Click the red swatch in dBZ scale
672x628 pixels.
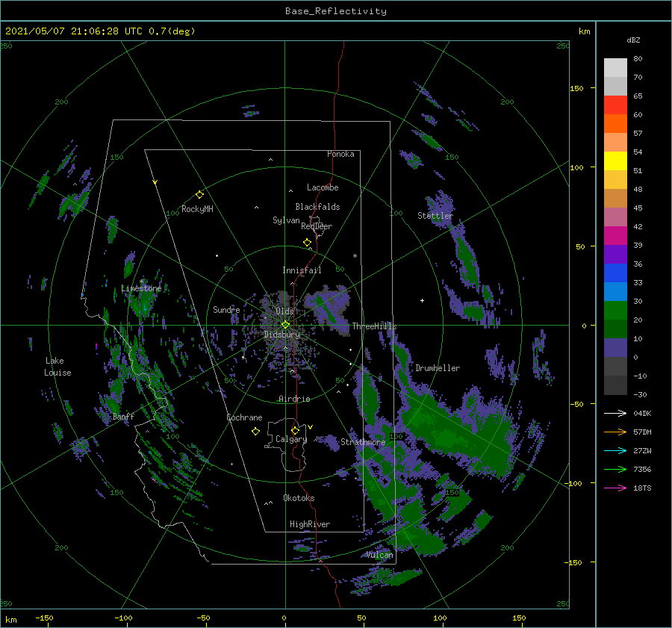(x=615, y=105)
